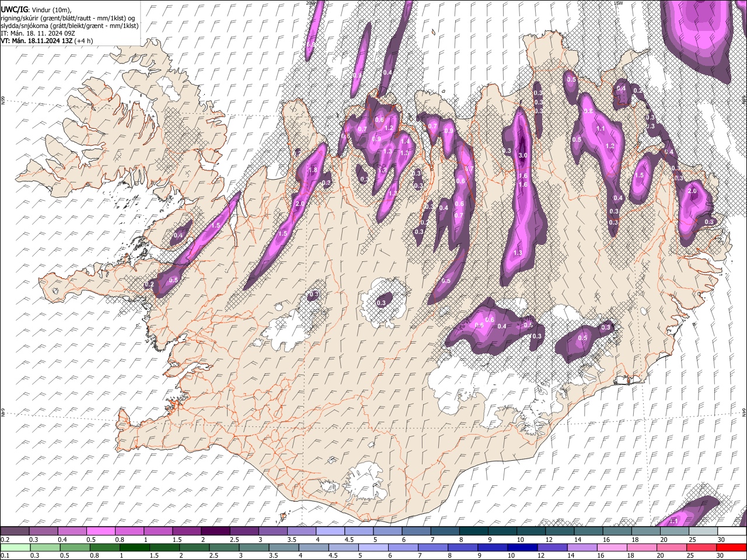
Task: Click the 'rigning/skúrir (grænt/blátt/rautt' description line
Action: [x=68, y=17]
